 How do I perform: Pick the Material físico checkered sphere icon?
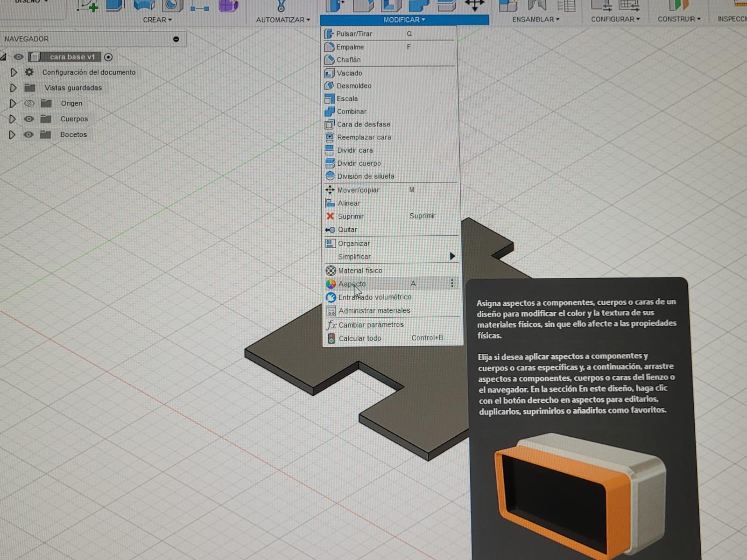[331, 271]
